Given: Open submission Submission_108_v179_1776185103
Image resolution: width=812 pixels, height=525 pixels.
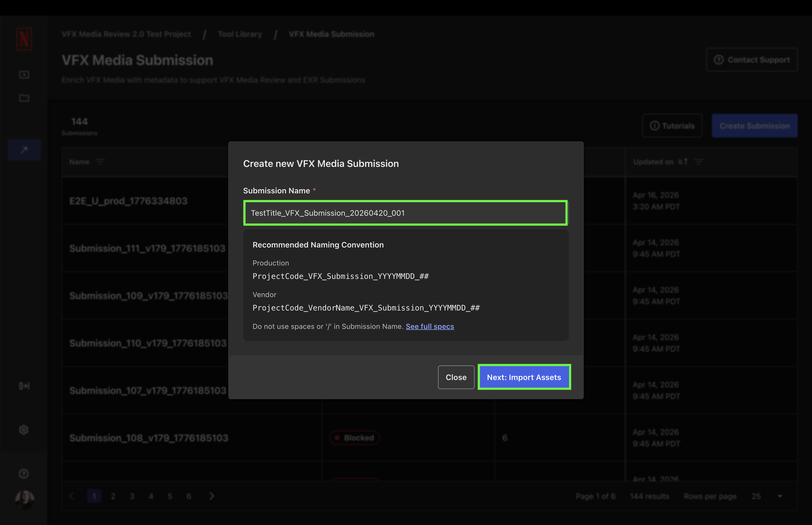Looking at the screenshot, I should [148, 438].
